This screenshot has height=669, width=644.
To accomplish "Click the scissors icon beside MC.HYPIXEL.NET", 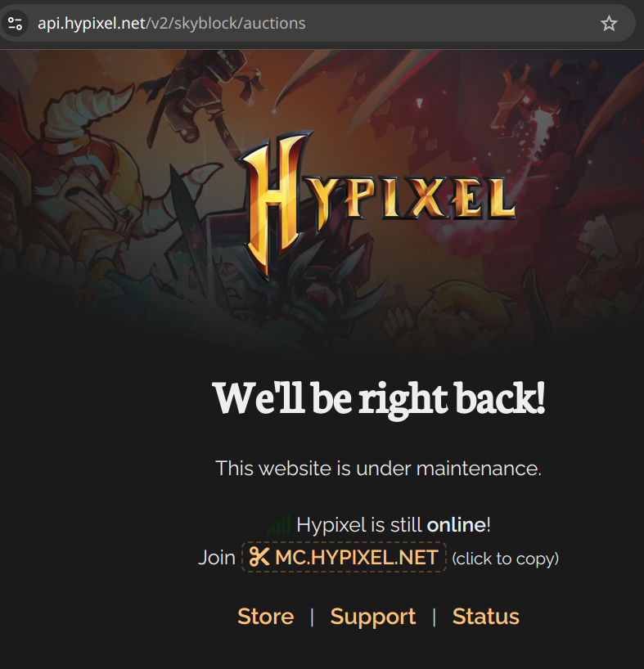I will coord(259,557).
